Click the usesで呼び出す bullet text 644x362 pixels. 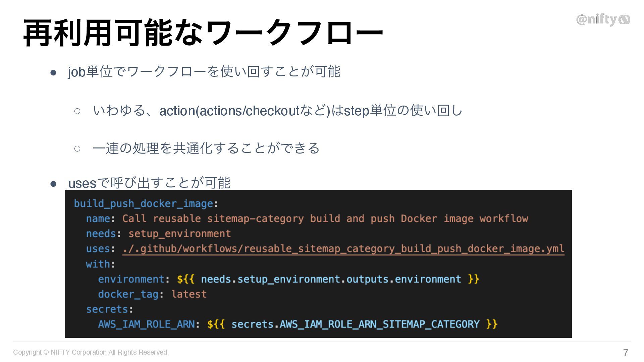149,183
